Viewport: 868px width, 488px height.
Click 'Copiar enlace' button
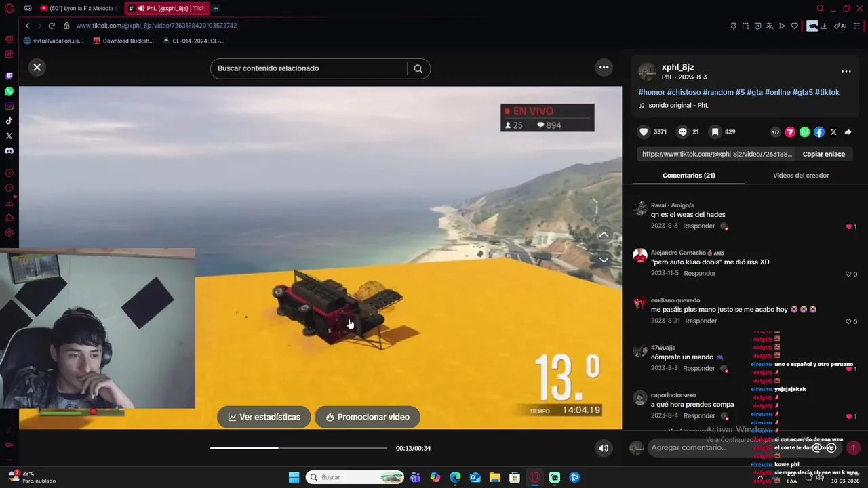click(x=824, y=154)
